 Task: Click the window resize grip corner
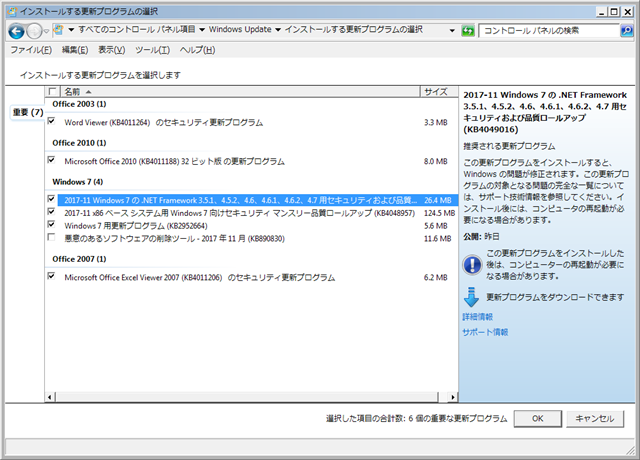pos(630,450)
